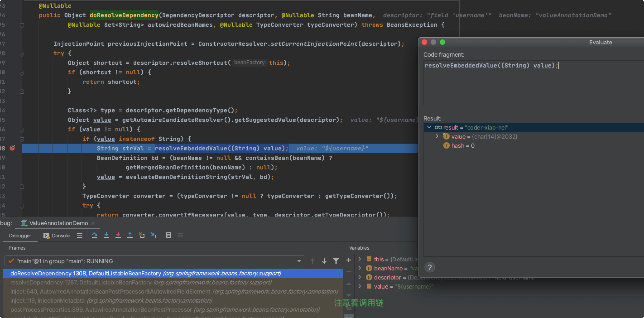Click the filter frames funnel icon
644x318 pixels.
pos(336,261)
